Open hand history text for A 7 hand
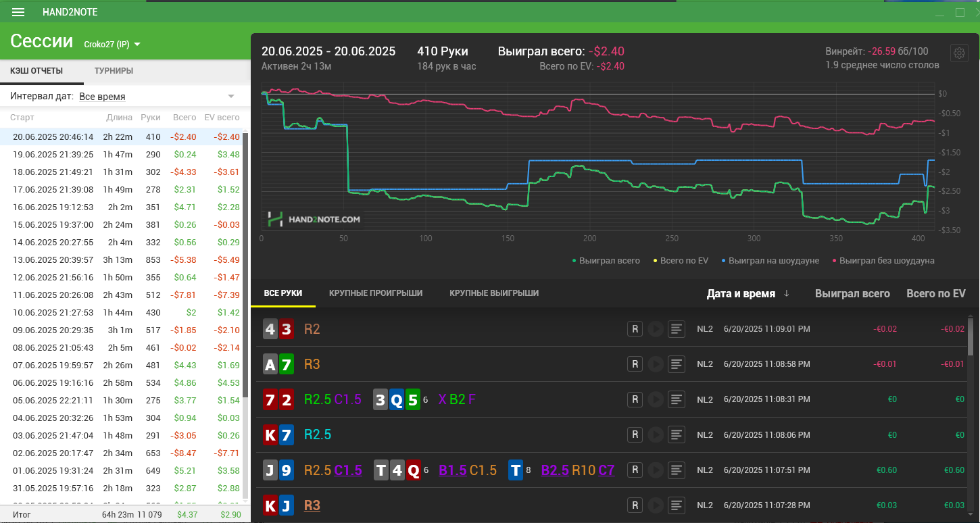980x523 pixels. [677, 364]
